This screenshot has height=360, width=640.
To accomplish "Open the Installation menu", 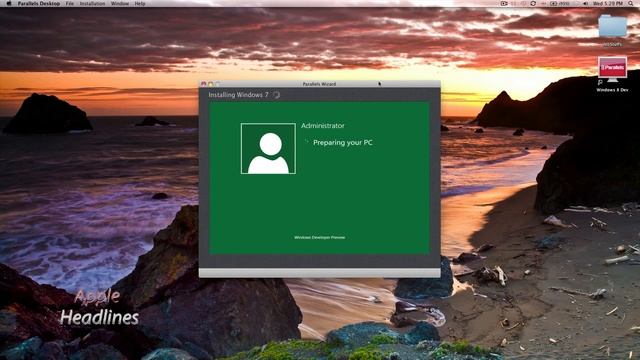I will tap(92, 3).
